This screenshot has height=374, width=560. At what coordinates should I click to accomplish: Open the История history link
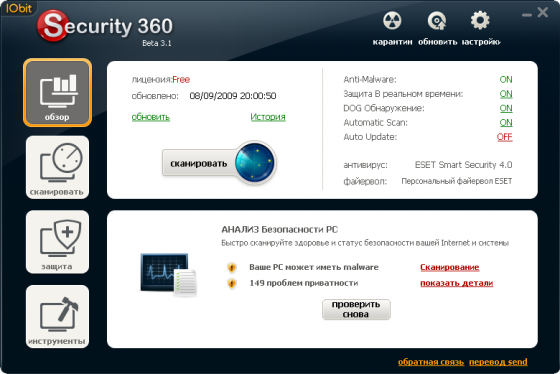coord(268,117)
